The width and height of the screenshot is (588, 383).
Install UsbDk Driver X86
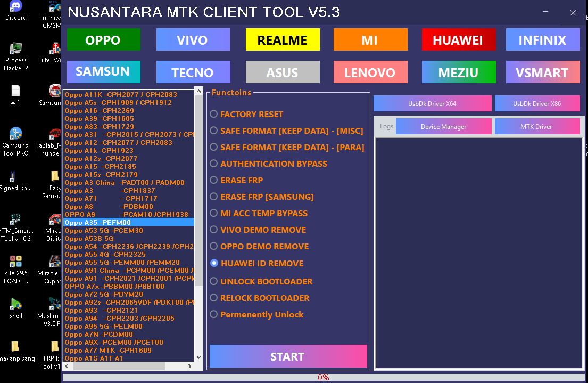point(537,103)
